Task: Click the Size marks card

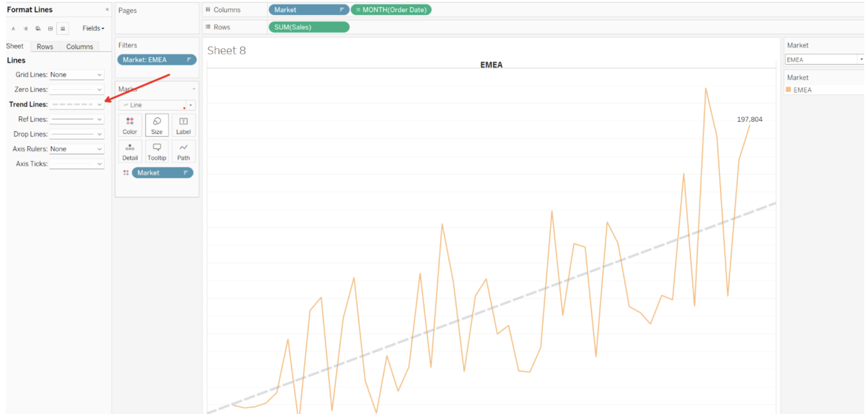Action: pyautogui.click(x=157, y=126)
